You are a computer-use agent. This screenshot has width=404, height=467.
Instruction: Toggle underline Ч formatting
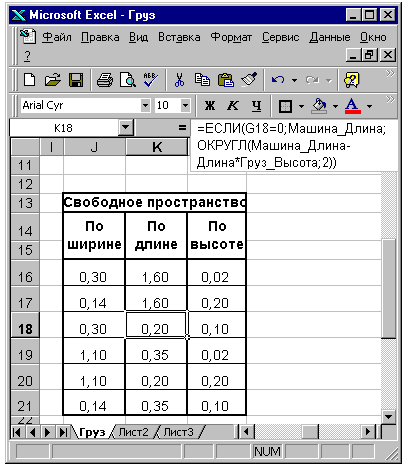256,106
